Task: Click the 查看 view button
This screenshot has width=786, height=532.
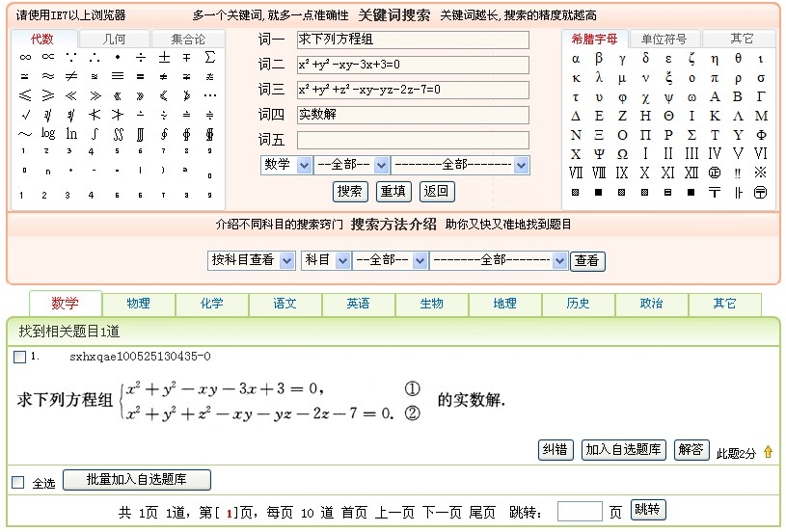Action: click(x=587, y=261)
